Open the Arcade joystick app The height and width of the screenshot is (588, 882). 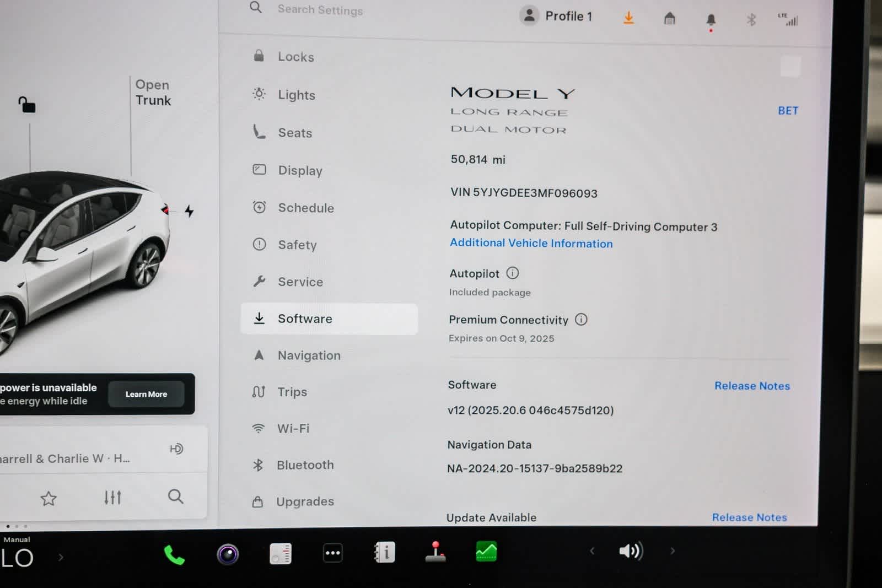click(x=435, y=552)
